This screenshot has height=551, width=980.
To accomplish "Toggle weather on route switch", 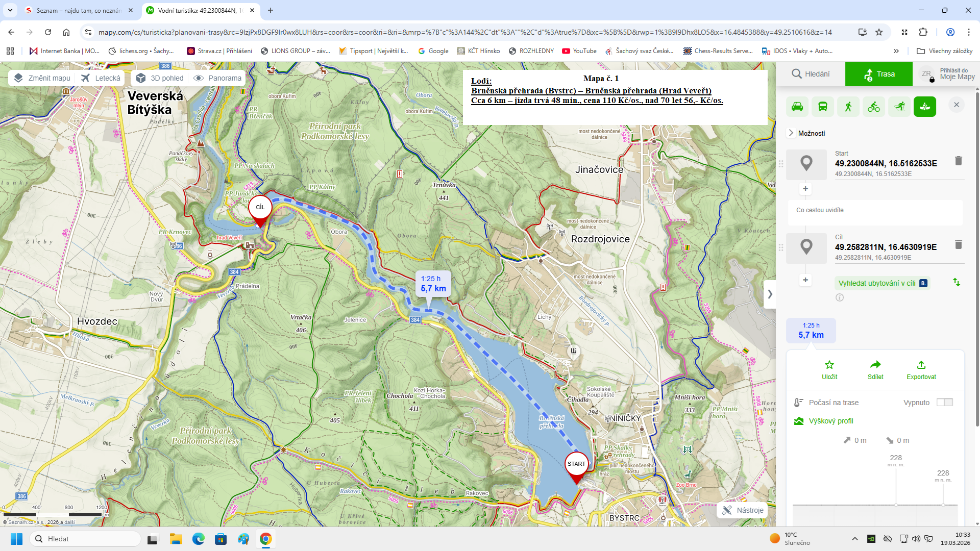I will tap(944, 403).
